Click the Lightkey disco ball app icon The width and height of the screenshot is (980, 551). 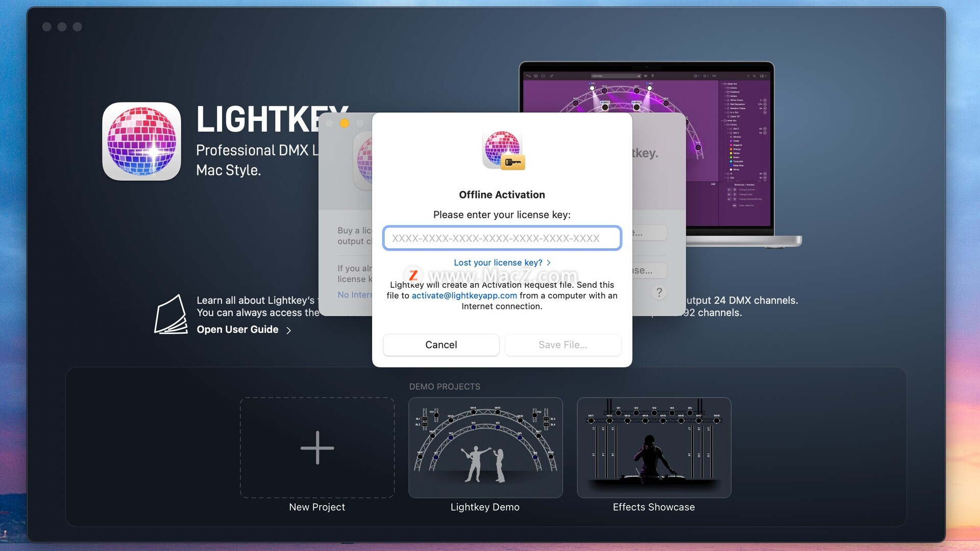tap(141, 141)
